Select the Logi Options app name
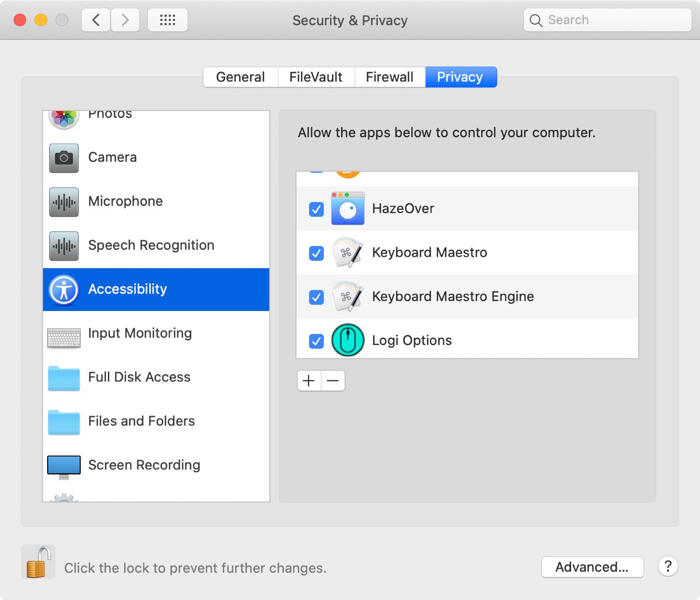This screenshot has width=700, height=600. click(x=412, y=340)
